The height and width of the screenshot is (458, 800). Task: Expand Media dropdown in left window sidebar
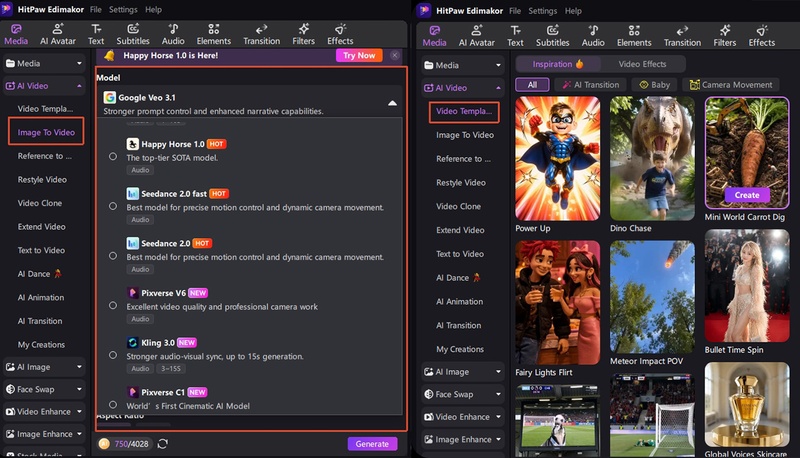[x=79, y=64]
